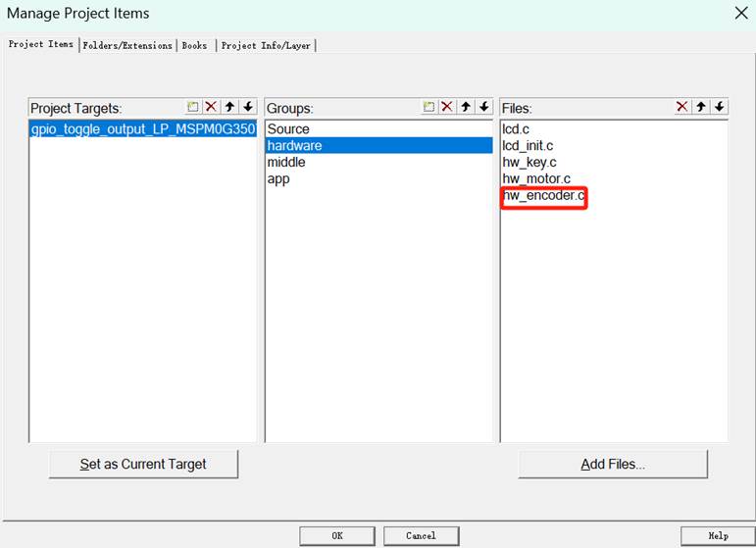Open the Folders/Extensions tab

127,46
